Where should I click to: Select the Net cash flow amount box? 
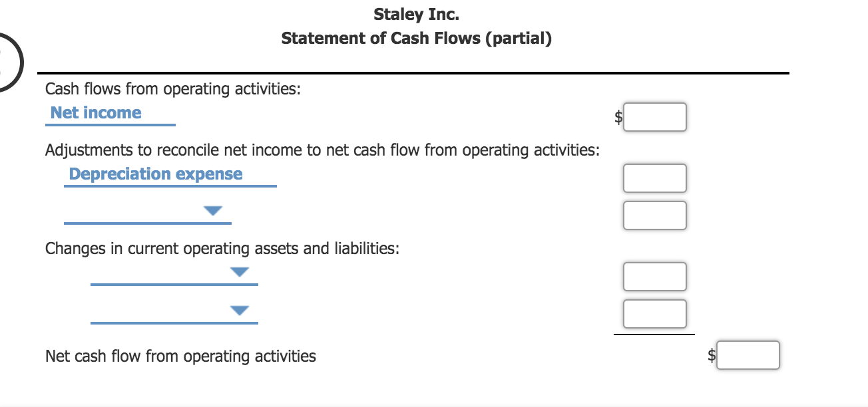pyautogui.click(x=747, y=355)
